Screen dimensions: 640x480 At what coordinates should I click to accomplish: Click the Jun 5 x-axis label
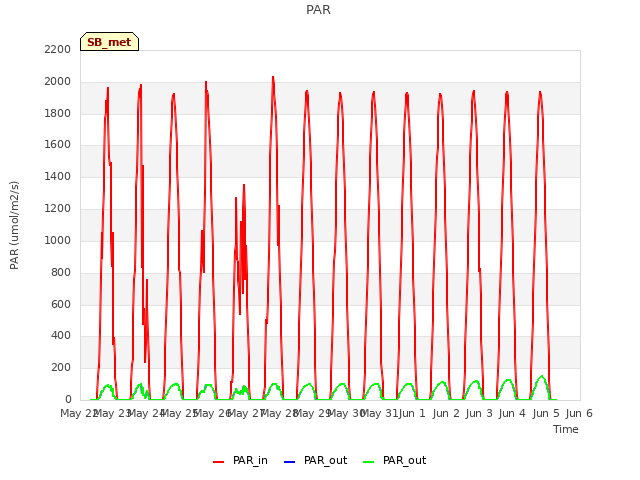pyautogui.click(x=546, y=413)
